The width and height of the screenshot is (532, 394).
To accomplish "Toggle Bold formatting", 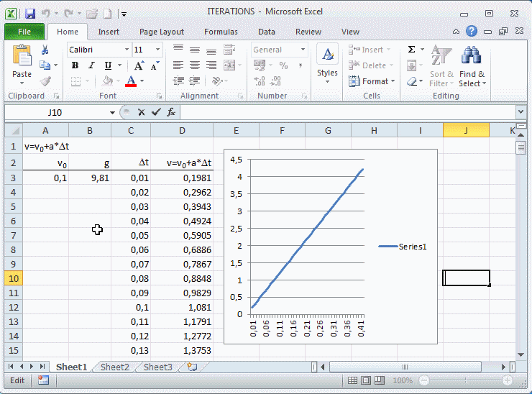I will coord(75,65).
